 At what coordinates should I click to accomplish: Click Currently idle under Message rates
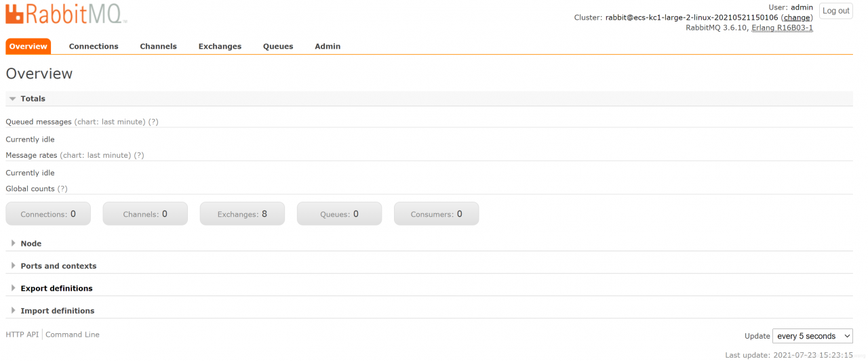pyautogui.click(x=30, y=173)
